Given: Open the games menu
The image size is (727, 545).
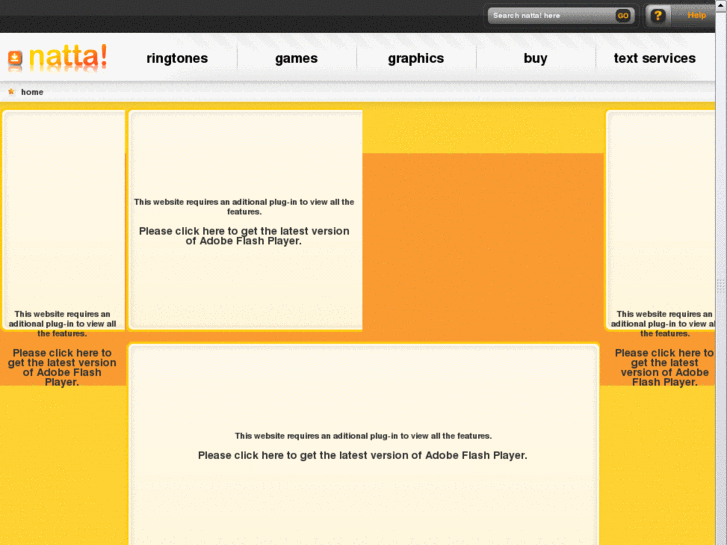Looking at the screenshot, I should pyautogui.click(x=296, y=58).
